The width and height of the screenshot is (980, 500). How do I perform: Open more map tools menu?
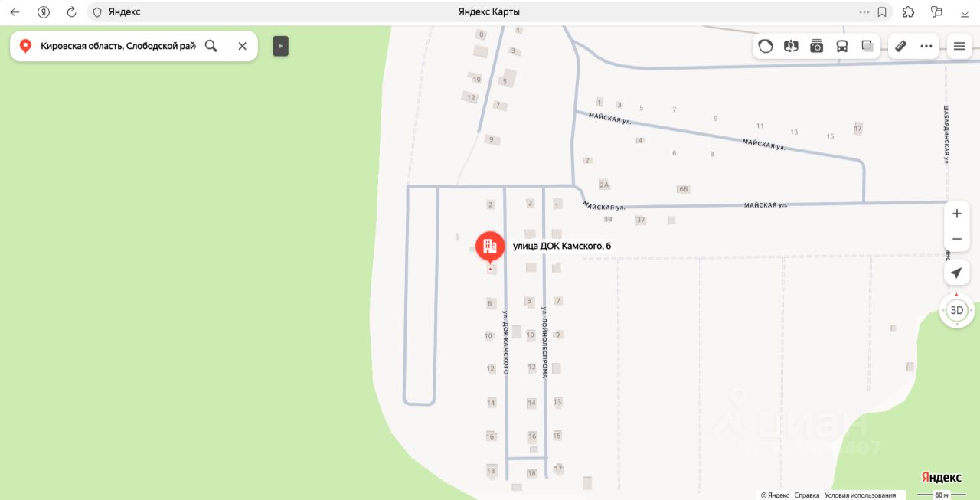tap(926, 46)
